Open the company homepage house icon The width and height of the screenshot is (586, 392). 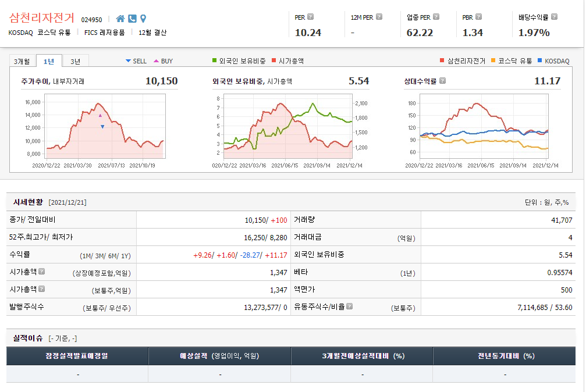point(120,19)
